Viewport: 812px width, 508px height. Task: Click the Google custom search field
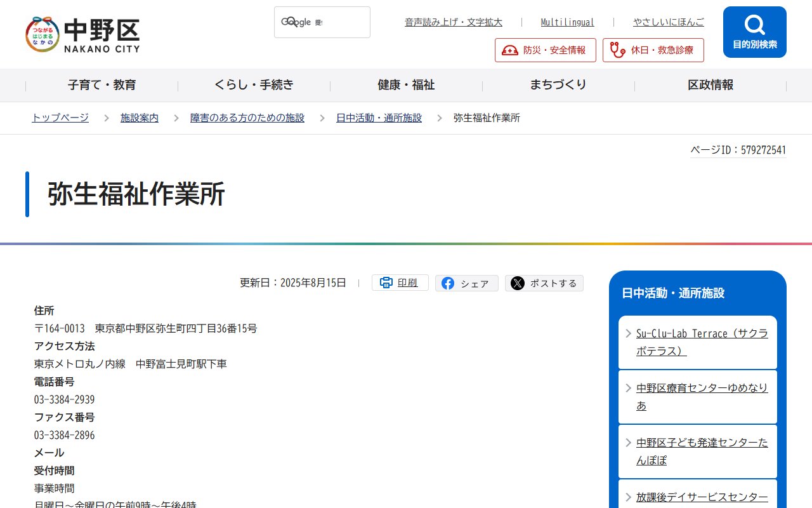coord(322,22)
